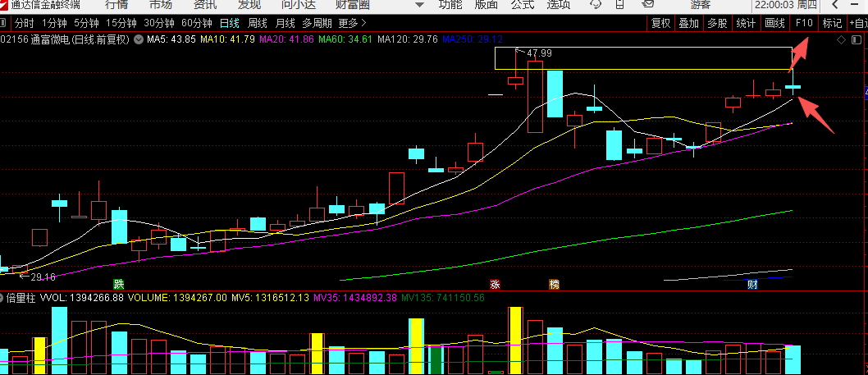Click the 通达信金融终端 app title
868x375 pixels.
(x=45, y=4)
